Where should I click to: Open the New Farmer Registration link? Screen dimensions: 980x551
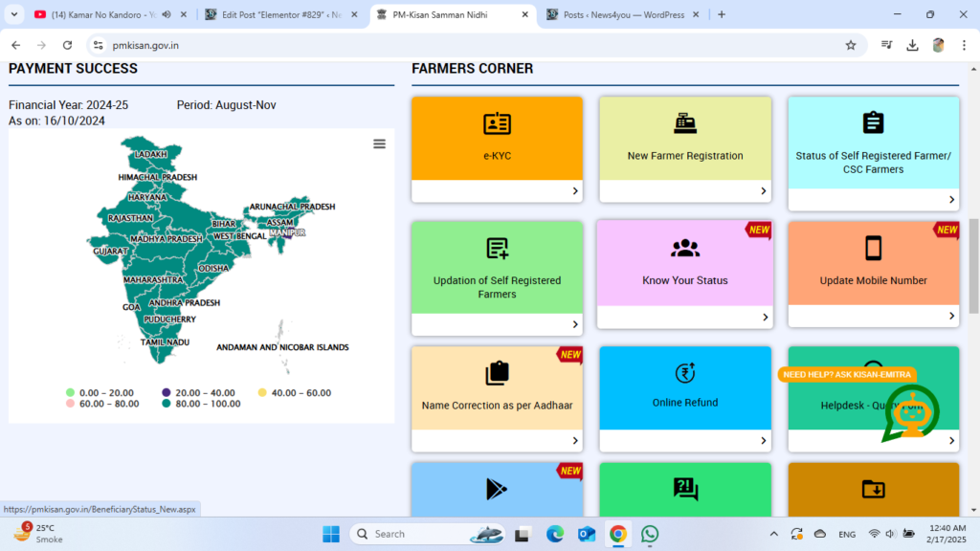point(685,156)
